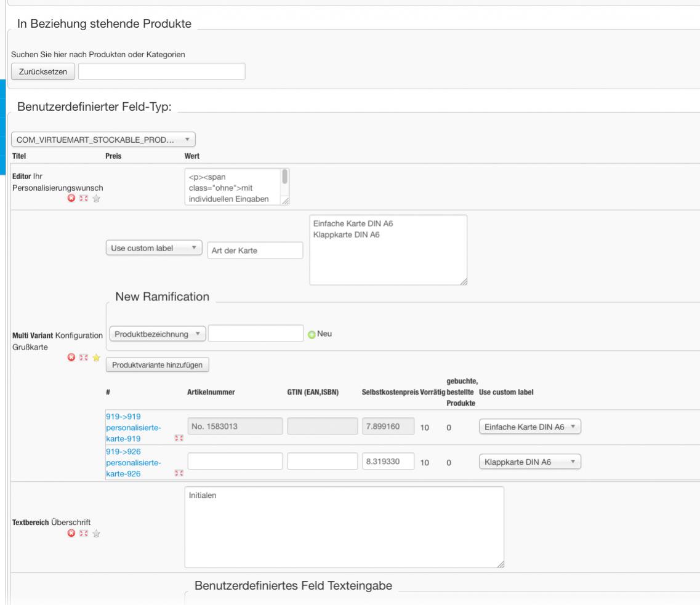Image resolution: width=700 pixels, height=605 pixels.
Task: Open COM_VIRTUEMART_STOCKABLE_PROD field-type dropdown
Action: tap(103, 140)
